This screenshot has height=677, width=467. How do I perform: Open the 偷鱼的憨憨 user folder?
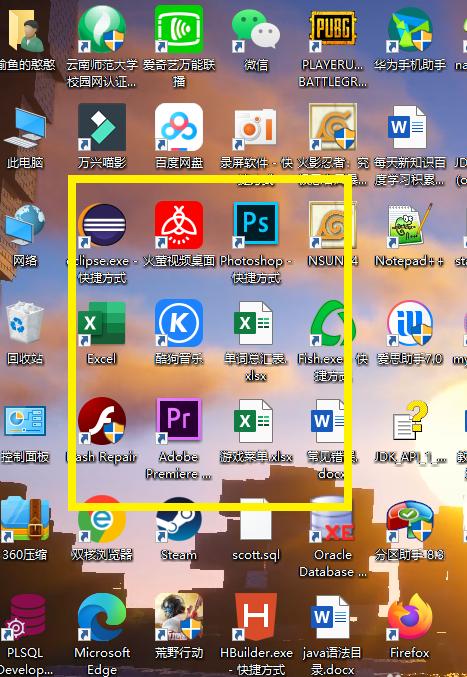(25, 29)
